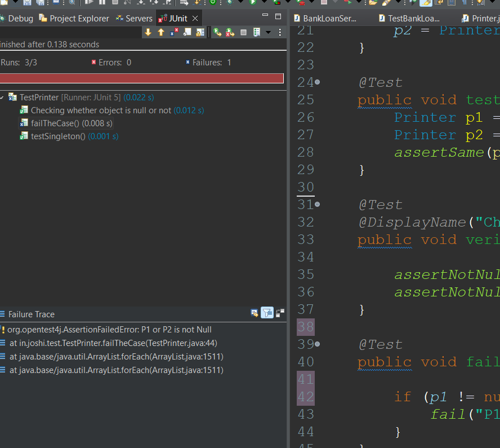Click the Suspend debug toolbar icon
Viewport: 500px width, 448px height.
pos(102,2)
